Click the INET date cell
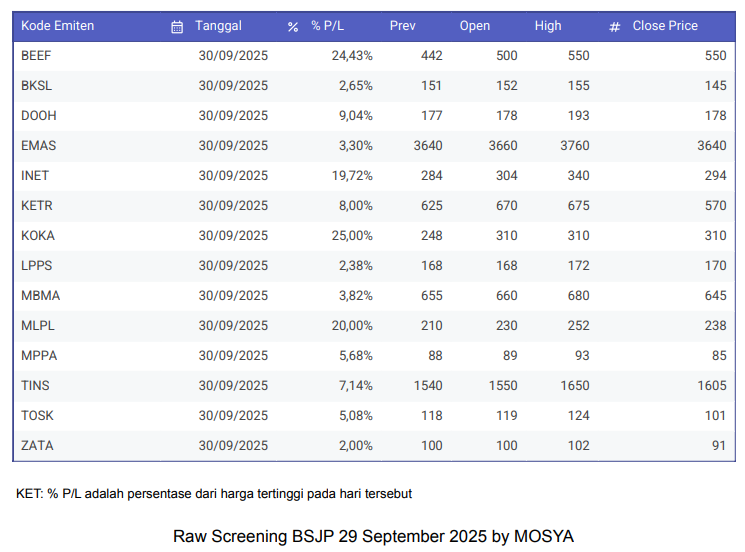 coord(233,176)
